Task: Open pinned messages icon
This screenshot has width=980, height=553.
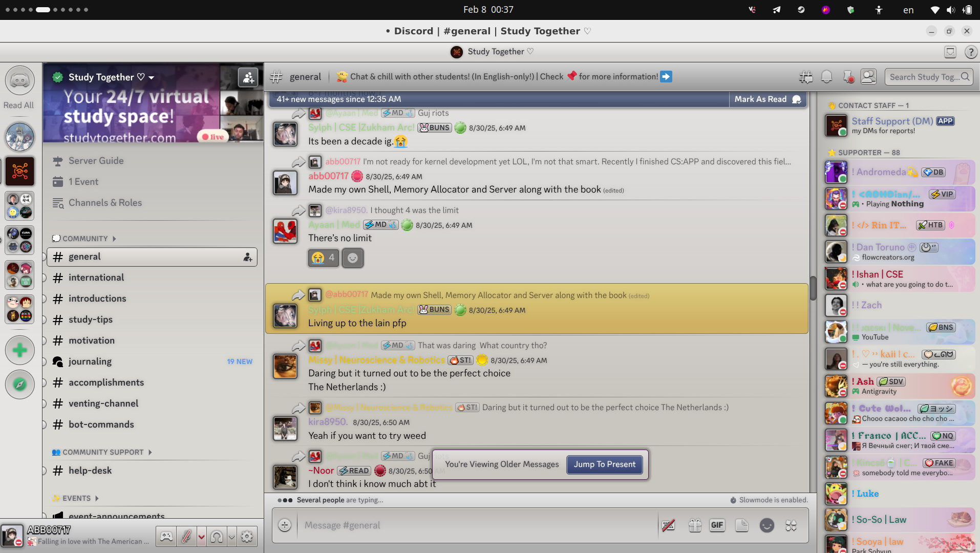Action: coord(848,77)
